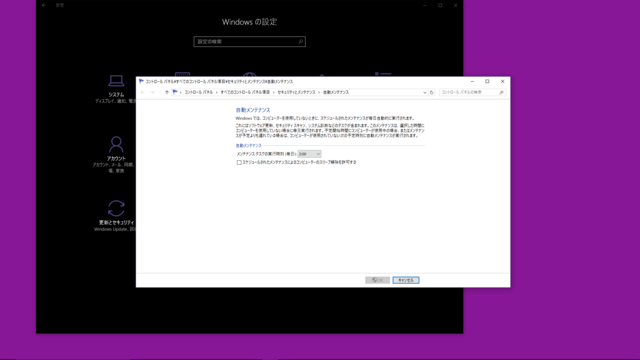This screenshot has width=640, height=360.
Task: Maximize the Settings window
Action: 440,5
